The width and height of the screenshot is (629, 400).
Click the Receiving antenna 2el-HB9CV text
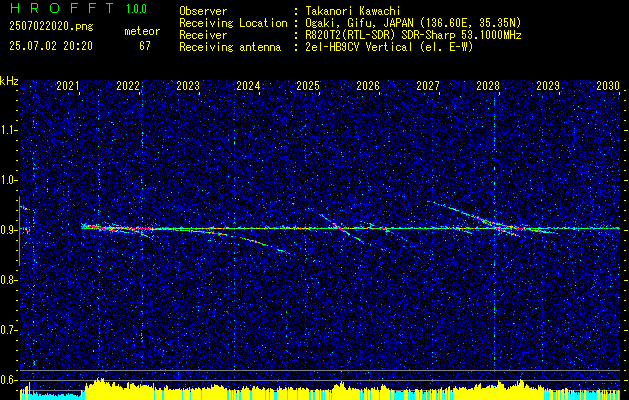point(389,47)
